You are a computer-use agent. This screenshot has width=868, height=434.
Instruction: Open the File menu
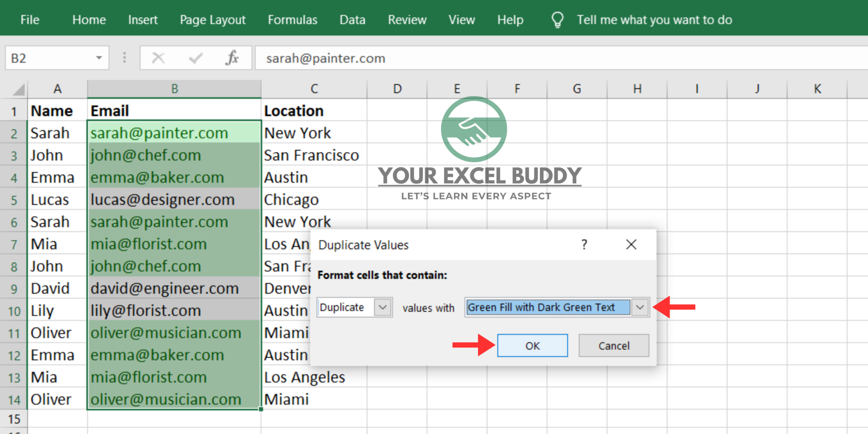(x=29, y=19)
